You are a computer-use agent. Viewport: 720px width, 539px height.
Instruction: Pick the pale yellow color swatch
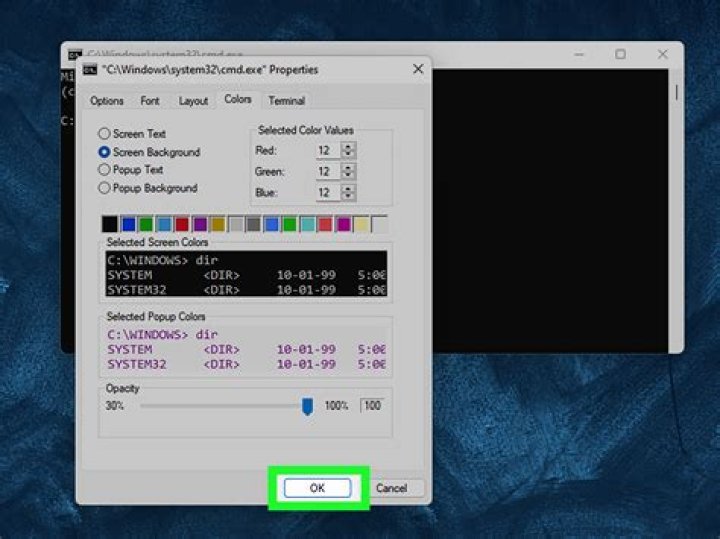coord(361,224)
